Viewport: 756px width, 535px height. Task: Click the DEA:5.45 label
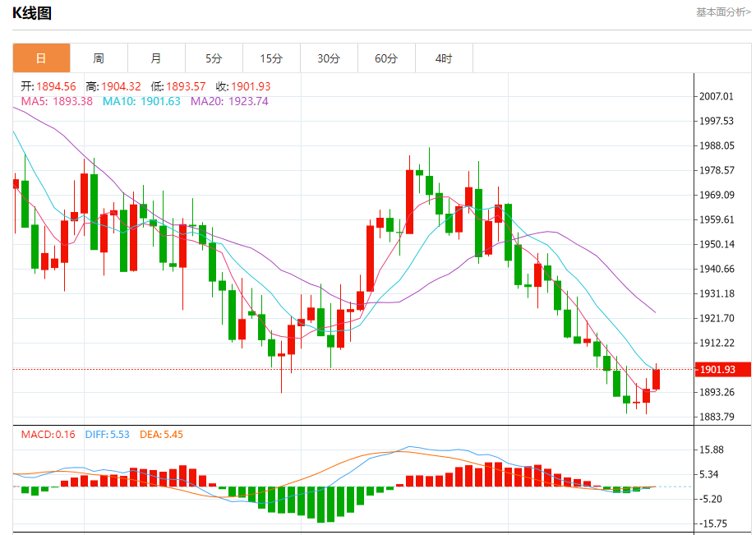tap(161, 434)
